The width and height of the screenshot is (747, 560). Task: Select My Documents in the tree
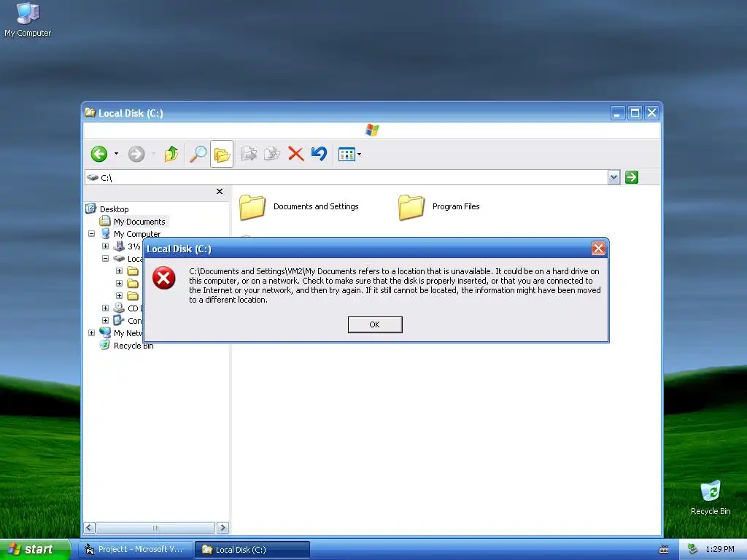[139, 222]
